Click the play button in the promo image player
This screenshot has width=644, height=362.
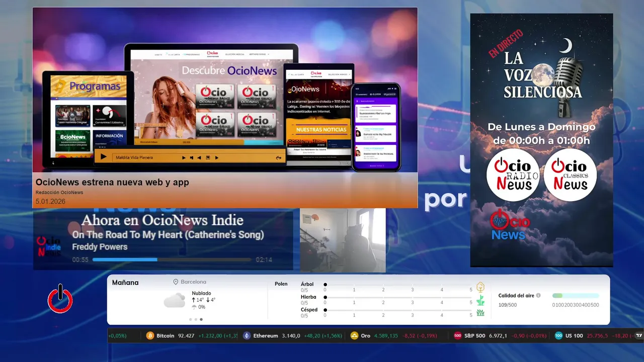pyautogui.click(x=103, y=157)
